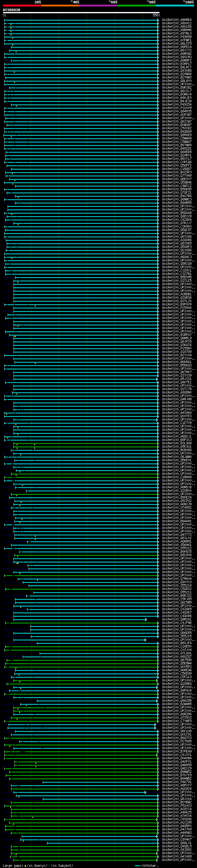Select the UniRef100_B4LRC7 label

[177, 67]
